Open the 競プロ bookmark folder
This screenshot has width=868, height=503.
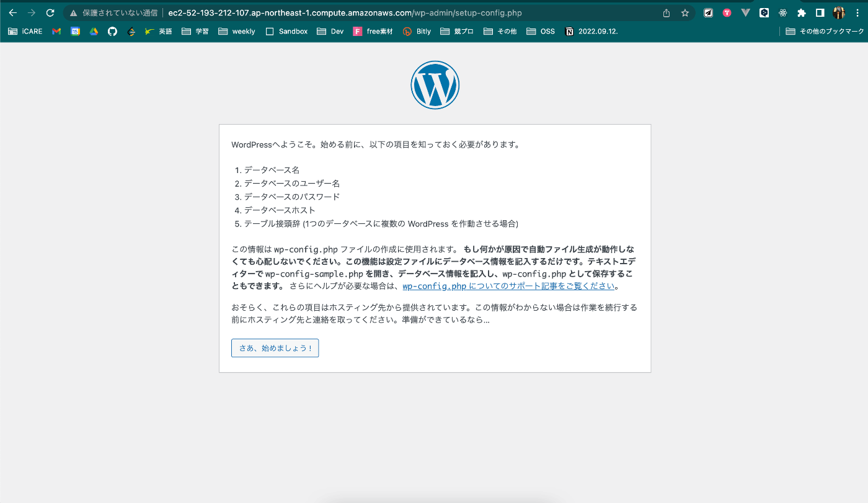457,31
